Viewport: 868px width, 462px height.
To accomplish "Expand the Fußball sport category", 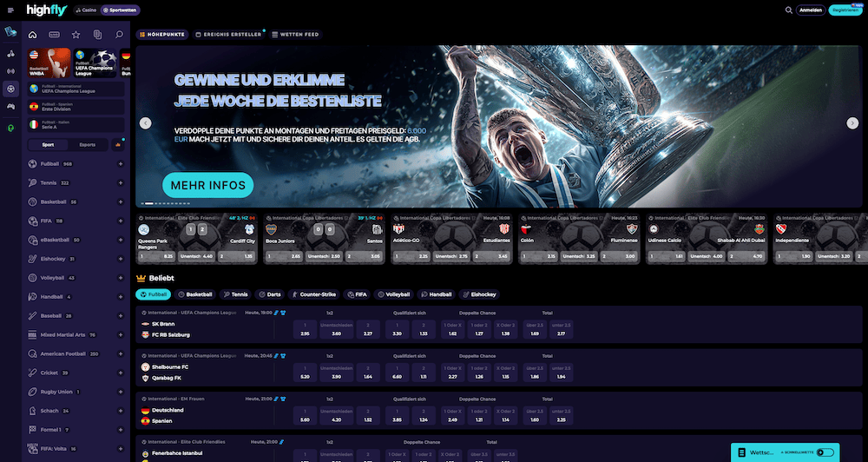I will click(x=121, y=163).
